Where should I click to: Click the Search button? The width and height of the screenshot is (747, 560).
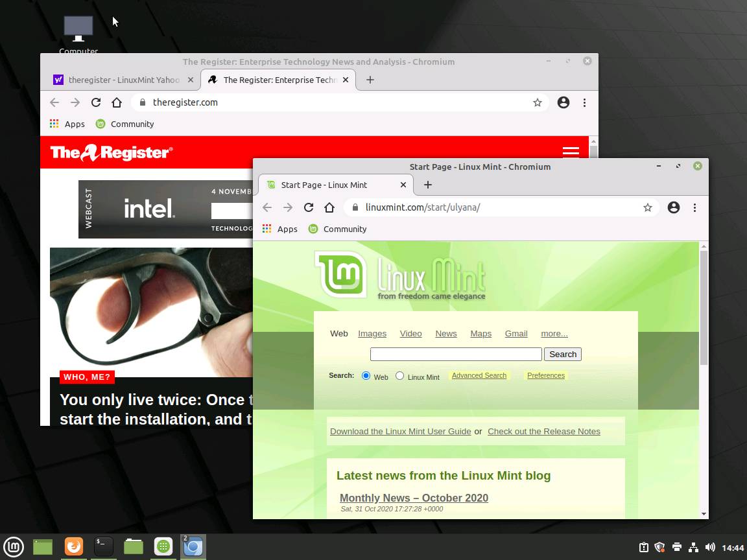click(x=563, y=355)
